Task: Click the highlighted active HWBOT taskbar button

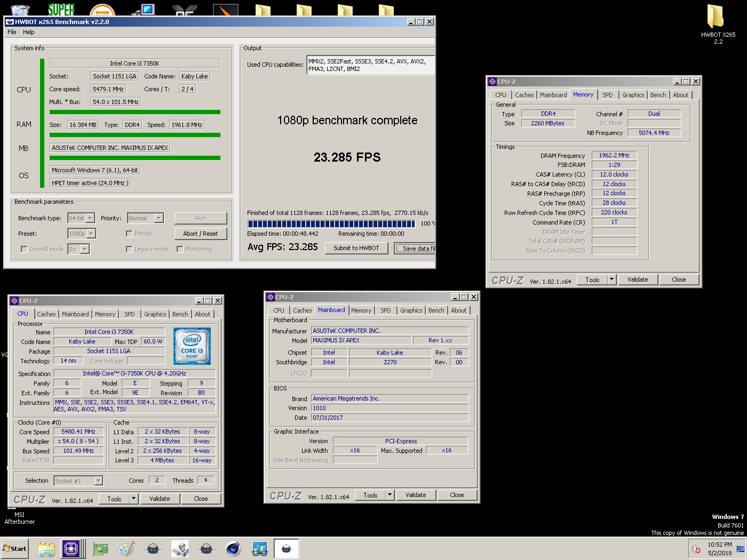Action: [287, 549]
